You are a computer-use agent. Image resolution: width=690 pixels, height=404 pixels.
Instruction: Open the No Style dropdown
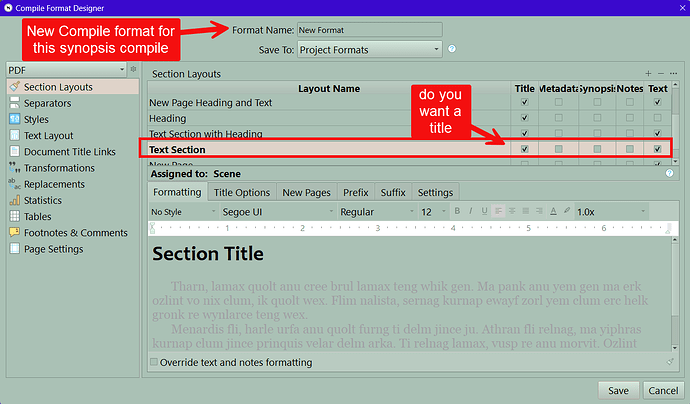(x=183, y=212)
